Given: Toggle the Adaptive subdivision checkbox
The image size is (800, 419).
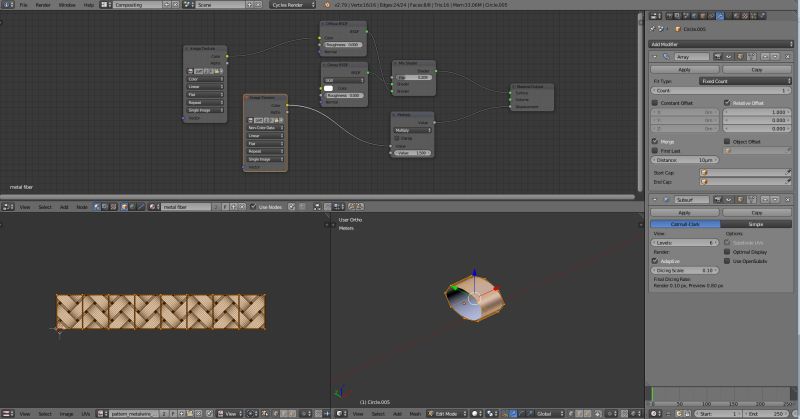Looking at the screenshot, I should 655,261.
